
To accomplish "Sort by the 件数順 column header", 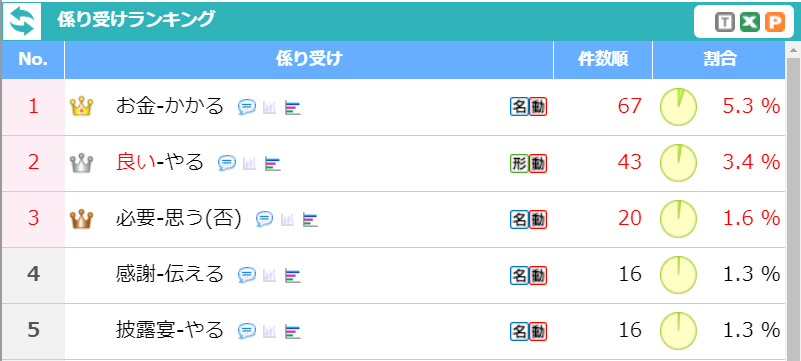I will (603, 60).
